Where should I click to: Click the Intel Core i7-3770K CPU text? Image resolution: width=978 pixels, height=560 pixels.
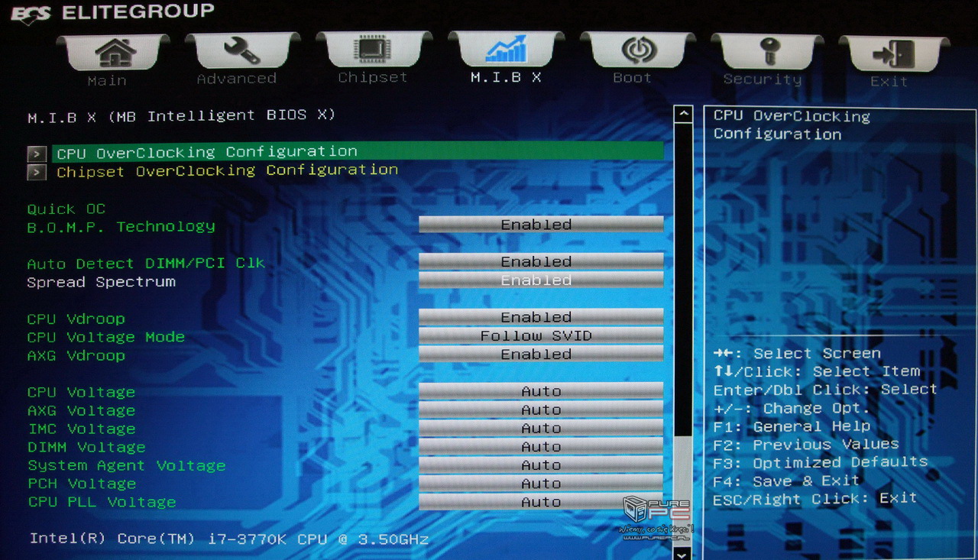point(229,539)
